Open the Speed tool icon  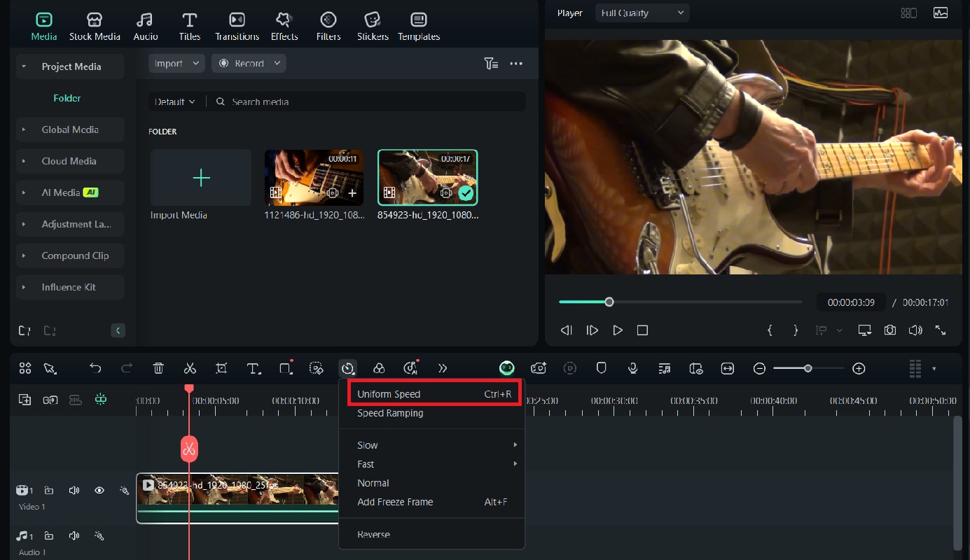(x=347, y=368)
